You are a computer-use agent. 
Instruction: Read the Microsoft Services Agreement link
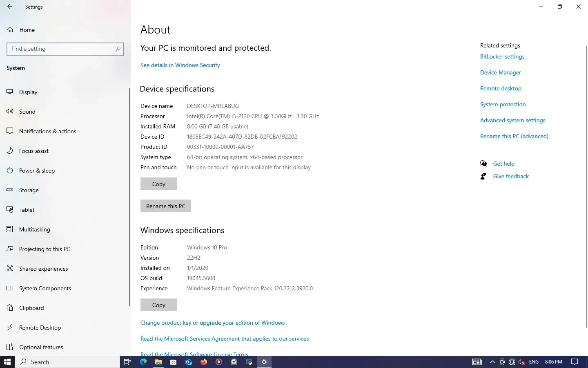click(x=225, y=339)
